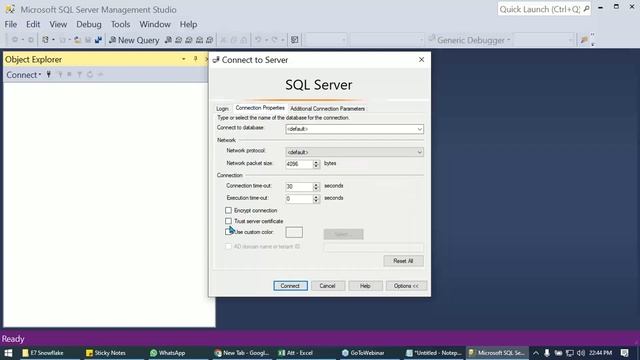Viewport: 640px width, 360px height.
Task: Increase Execution time-out with up arrow
Action: tap(316, 196)
